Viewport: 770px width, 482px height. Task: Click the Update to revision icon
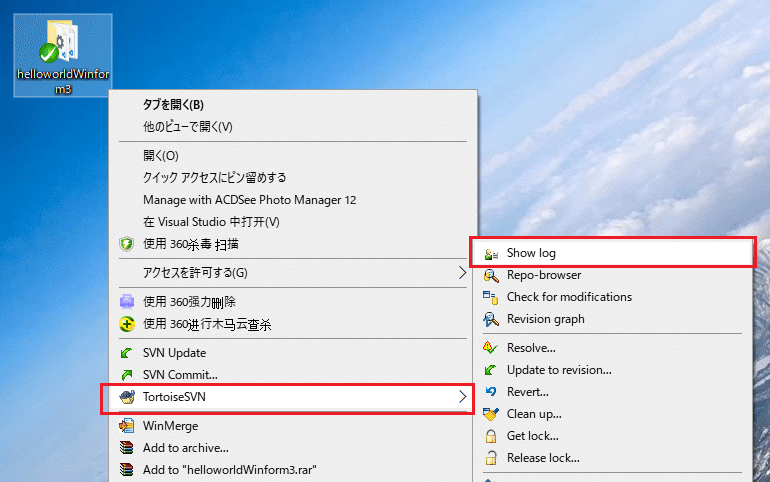491,370
